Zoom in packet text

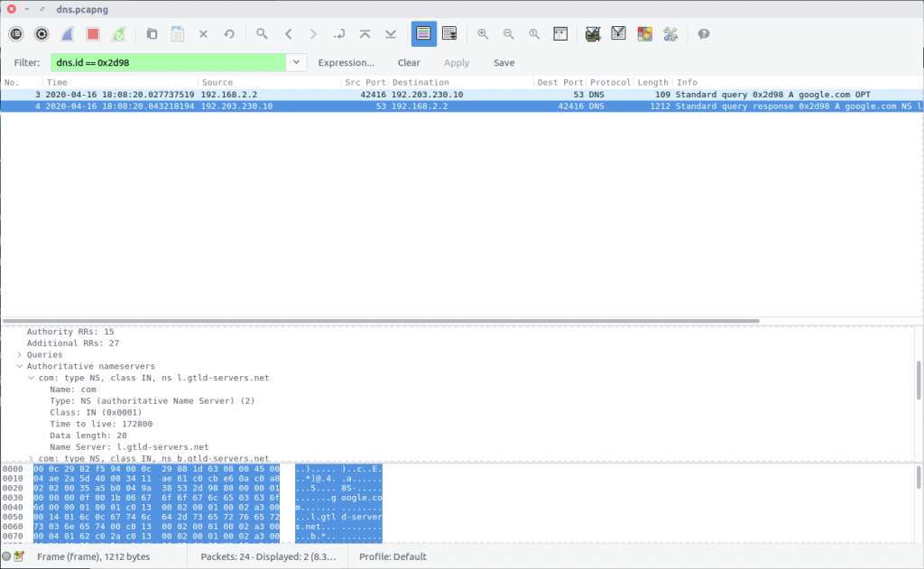point(483,34)
